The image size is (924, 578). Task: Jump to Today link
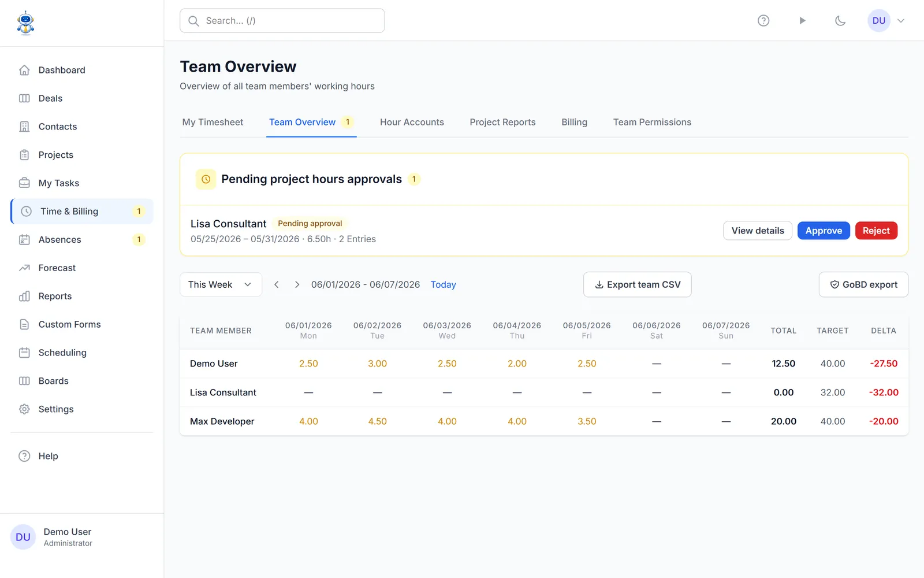443,284
